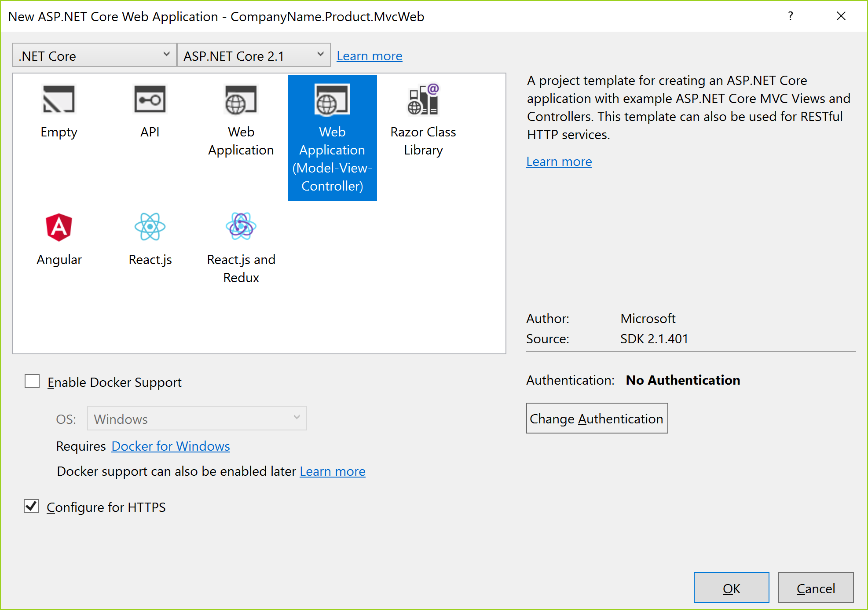Click Learn more under template description
The image size is (868, 610).
click(559, 162)
